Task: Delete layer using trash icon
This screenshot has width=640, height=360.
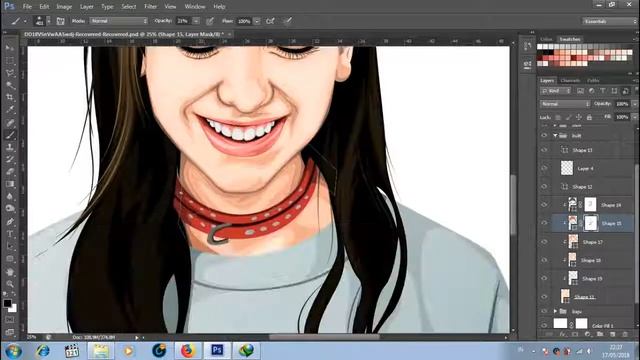Action: tap(625, 334)
